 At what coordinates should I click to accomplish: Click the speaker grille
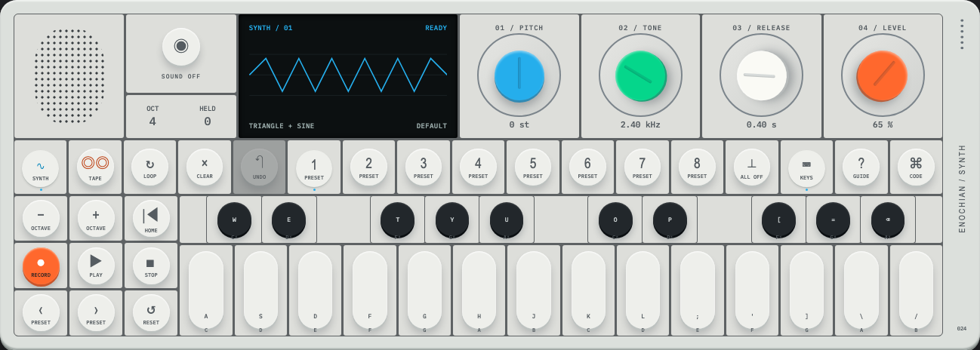tap(69, 76)
